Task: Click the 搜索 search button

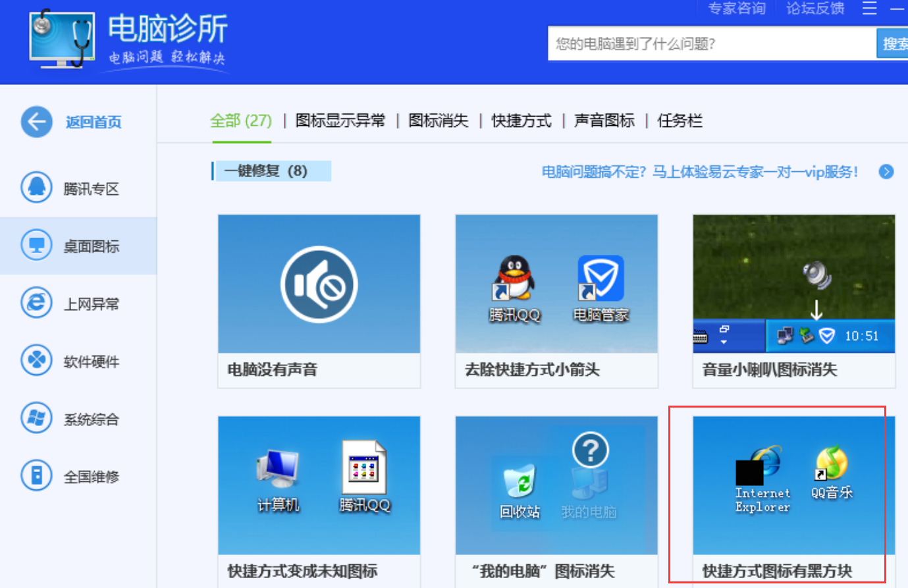Action: coord(895,43)
